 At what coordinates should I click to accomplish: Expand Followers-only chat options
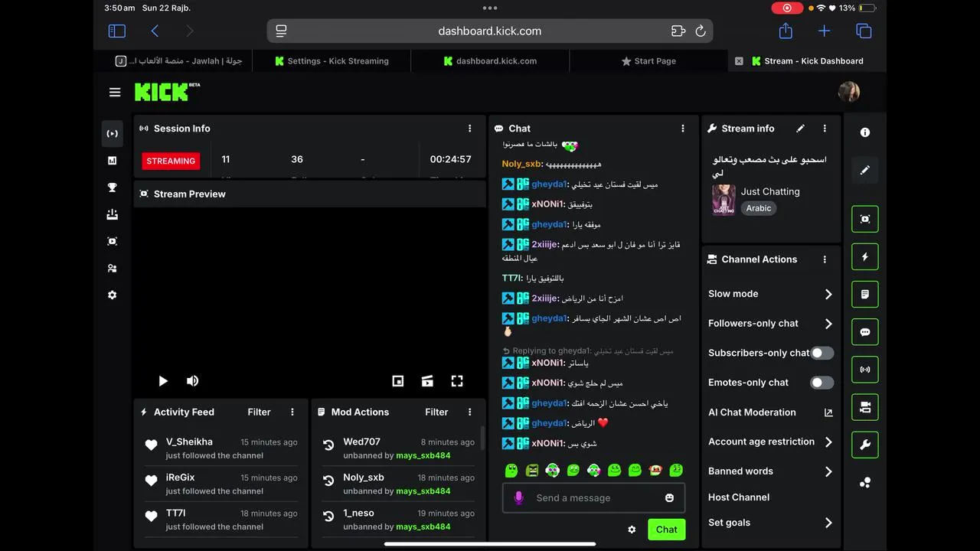pos(828,324)
